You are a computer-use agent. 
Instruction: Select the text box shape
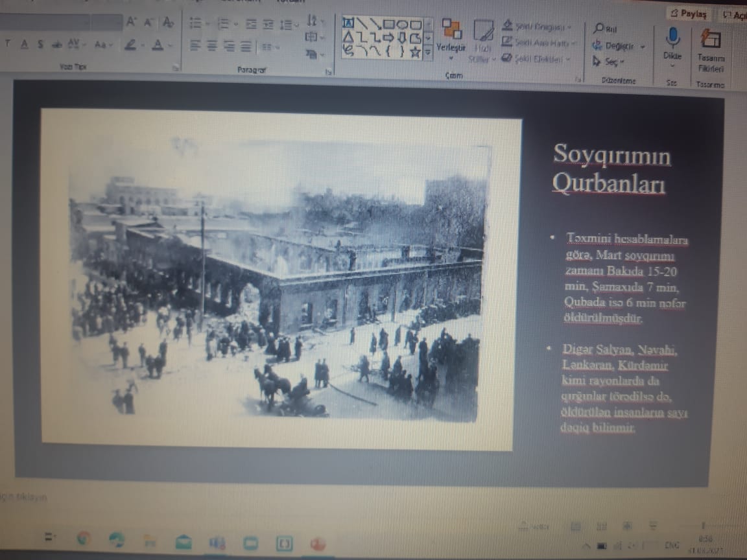point(348,22)
